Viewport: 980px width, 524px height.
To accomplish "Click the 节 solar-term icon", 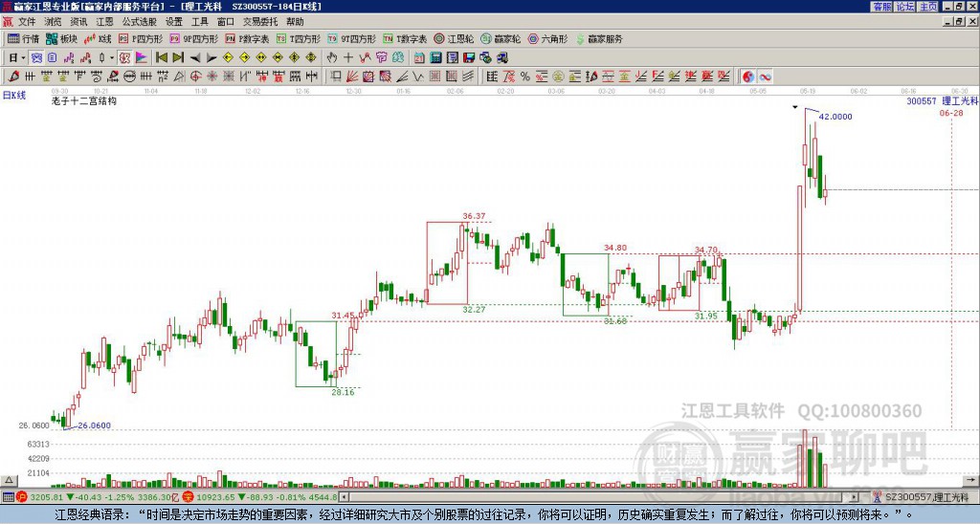I will pos(381,58).
